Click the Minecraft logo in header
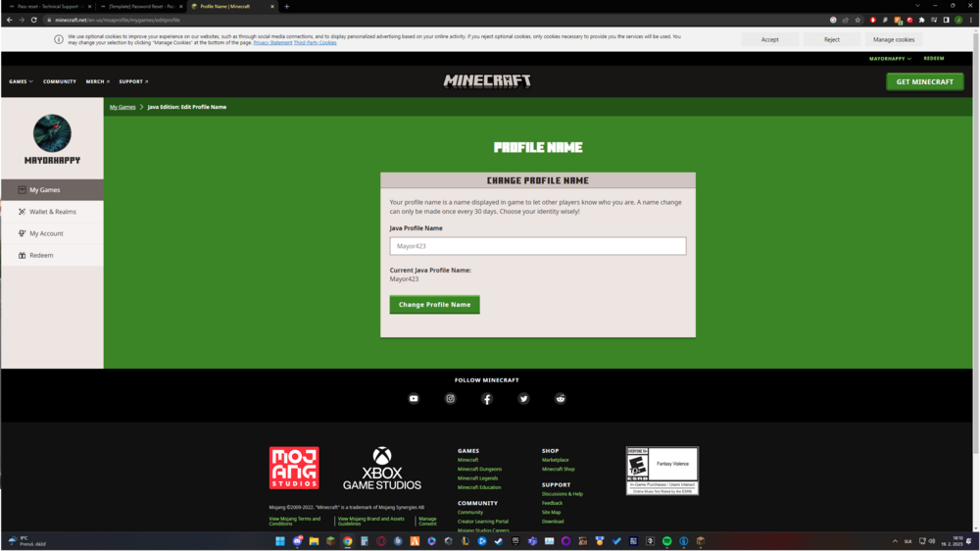 [487, 81]
